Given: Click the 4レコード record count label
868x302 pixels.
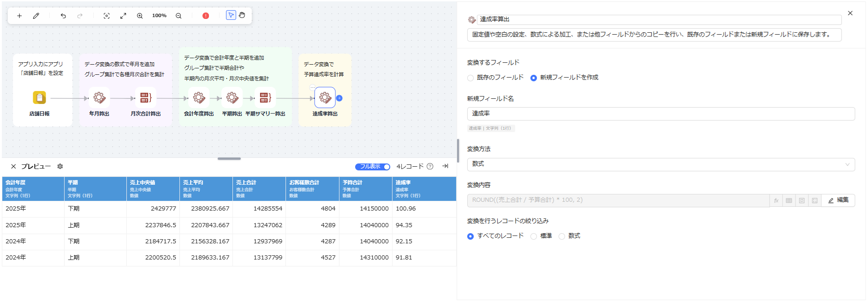Looking at the screenshot, I should 410,166.
